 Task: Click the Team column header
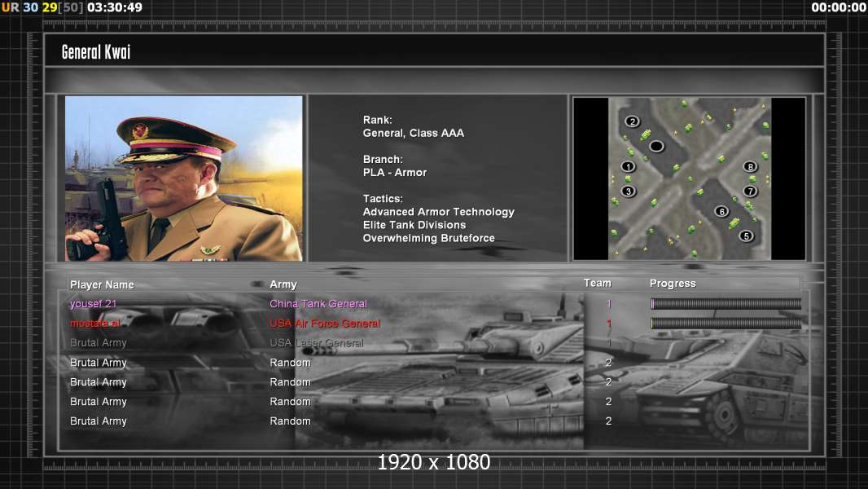pos(597,283)
